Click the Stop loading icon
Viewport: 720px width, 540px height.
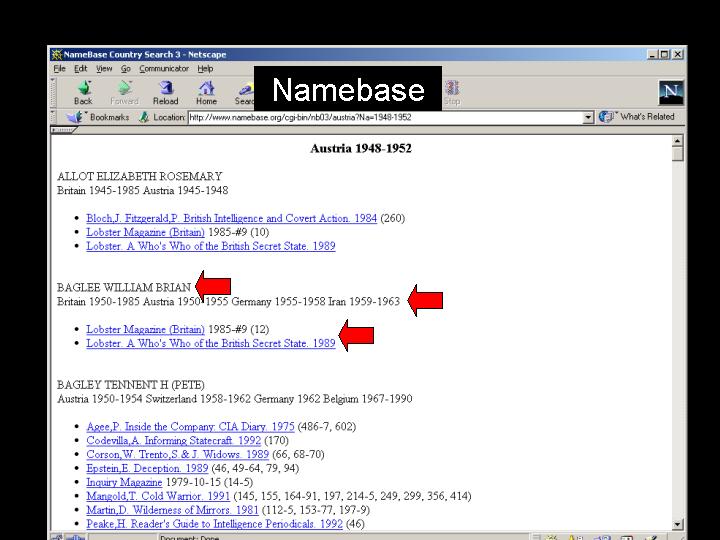tap(452, 91)
